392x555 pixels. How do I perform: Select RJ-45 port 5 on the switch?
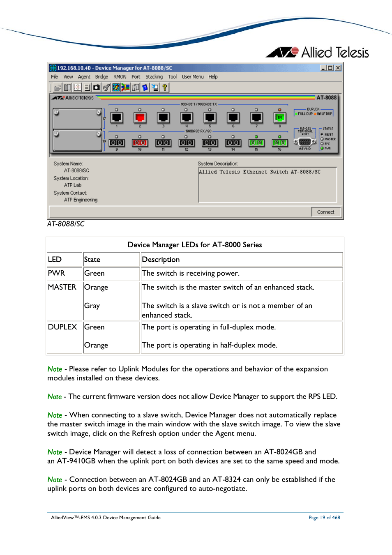click(x=210, y=118)
